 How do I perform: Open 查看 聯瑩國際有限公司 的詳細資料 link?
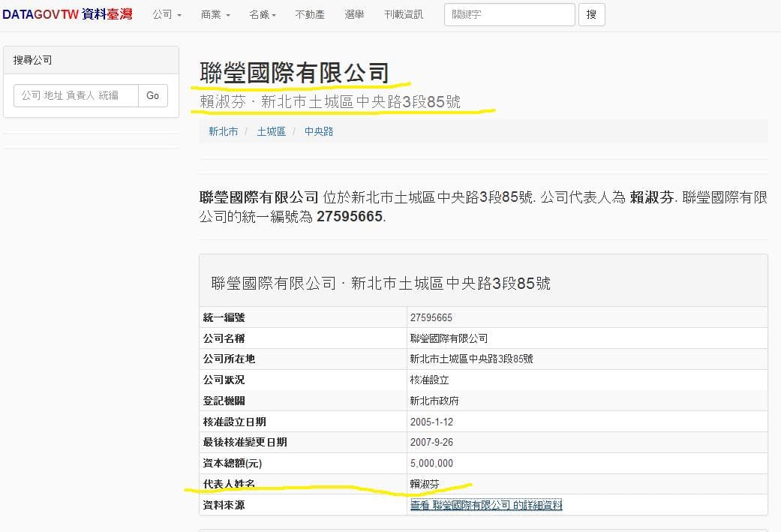tap(486, 505)
